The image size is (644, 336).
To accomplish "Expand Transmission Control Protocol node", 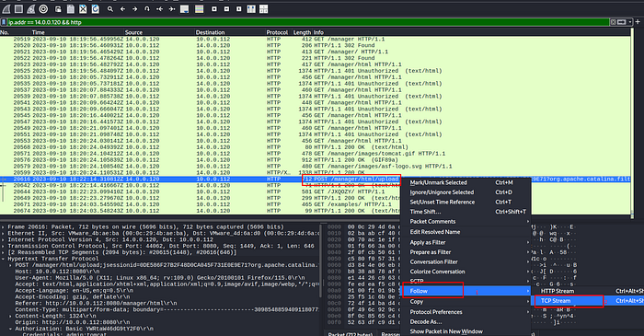I will (x=4, y=246).
